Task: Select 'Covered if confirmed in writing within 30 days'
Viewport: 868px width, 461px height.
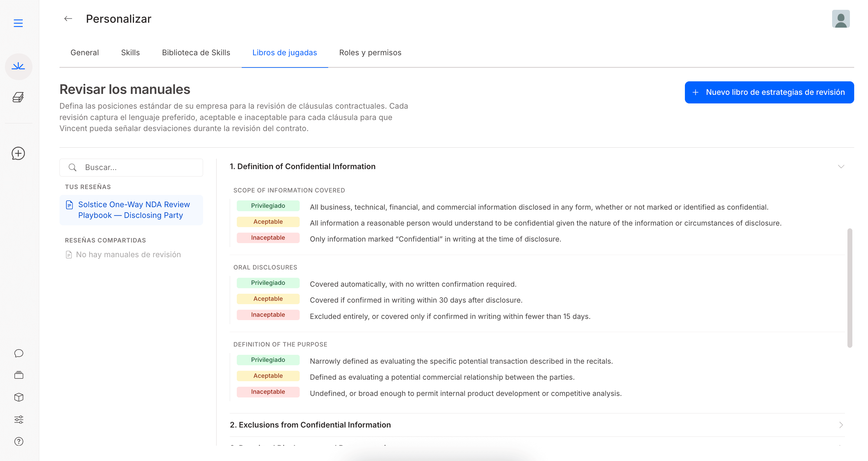Action: tap(416, 300)
